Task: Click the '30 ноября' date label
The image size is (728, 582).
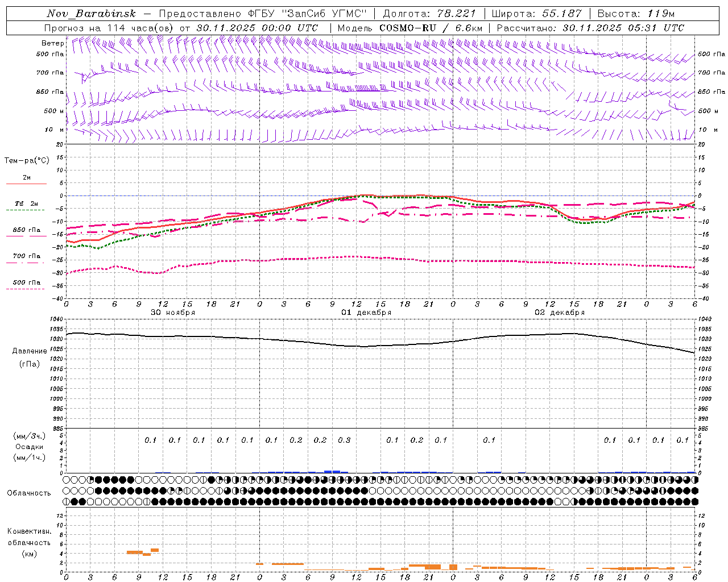Action: coord(173,313)
